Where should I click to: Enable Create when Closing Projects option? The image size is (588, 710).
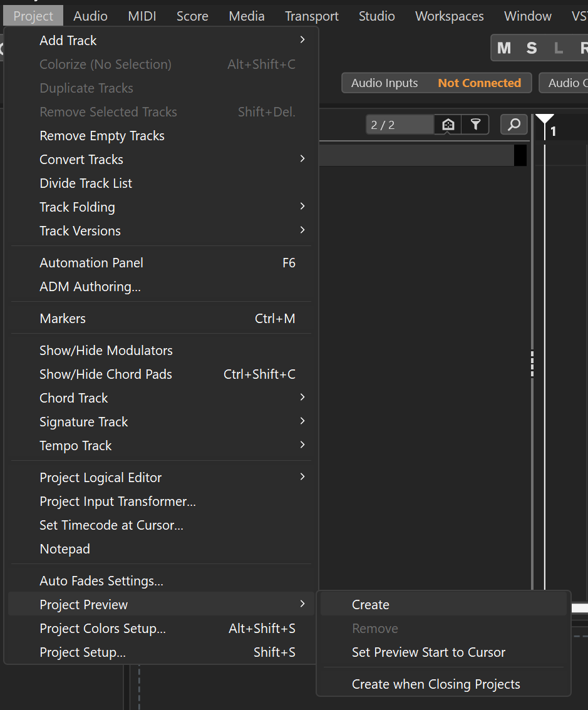pyautogui.click(x=436, y=684)
